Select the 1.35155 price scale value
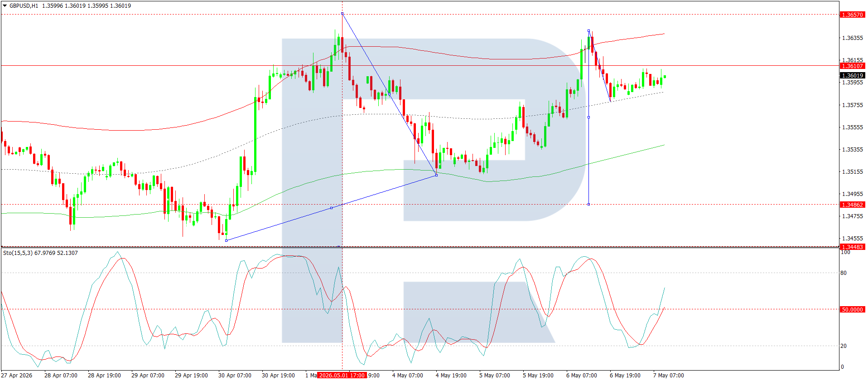Screen dimensions: 868x381 click(x=852, y=172)
